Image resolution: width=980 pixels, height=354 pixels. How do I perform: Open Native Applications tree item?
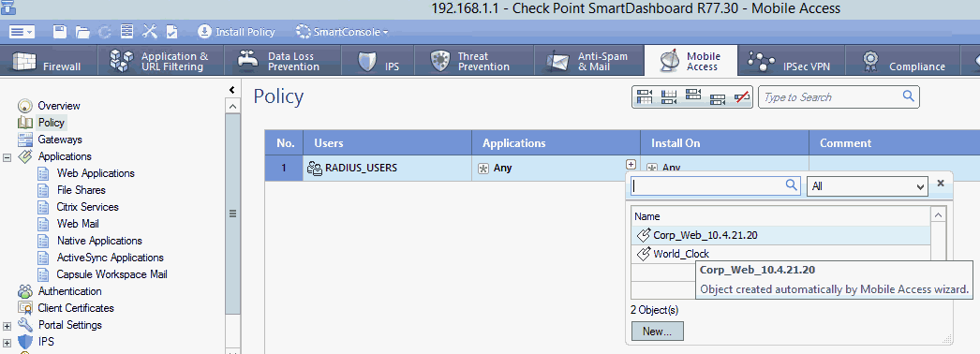point(99,241)
